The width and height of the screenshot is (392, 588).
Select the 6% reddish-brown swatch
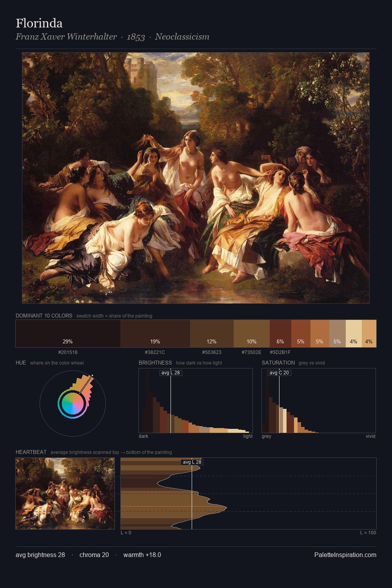(280, 334)
